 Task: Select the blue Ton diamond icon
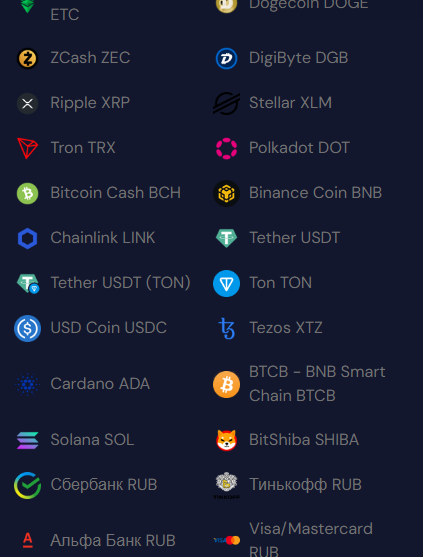[226, 283]
